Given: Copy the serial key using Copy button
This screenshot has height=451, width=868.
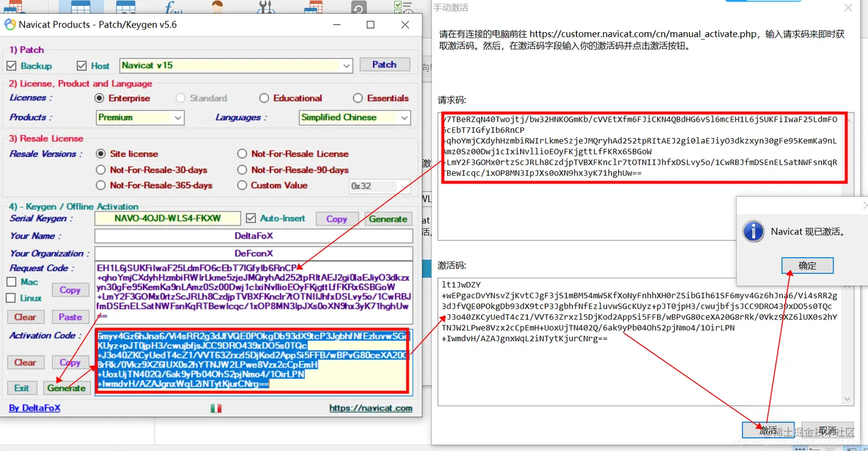Looking at the screenshot, I should (x=337, y=219).
